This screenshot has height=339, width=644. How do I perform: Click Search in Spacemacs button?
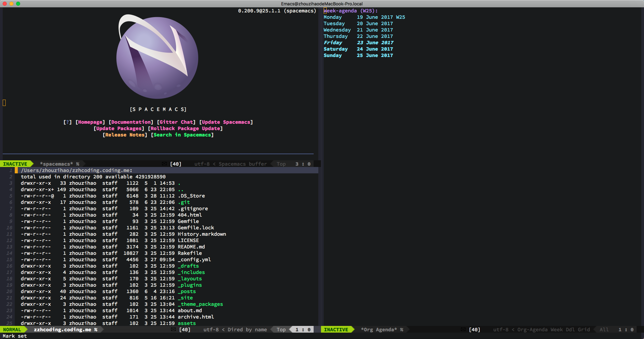coord(182,135)
